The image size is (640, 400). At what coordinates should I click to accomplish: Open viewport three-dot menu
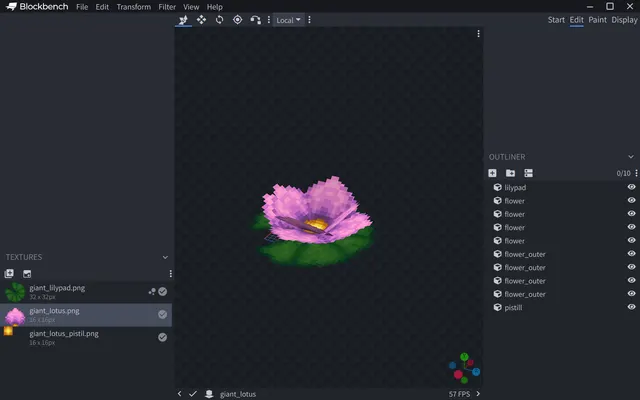[478, 34]
